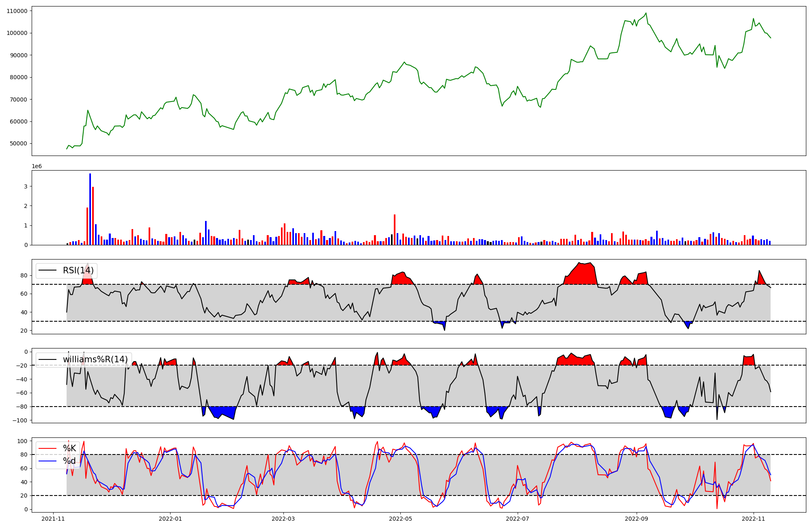Click the 50000 price axis label
The height and width of the screenshot is (528, 812).
[x=19, y=143]
